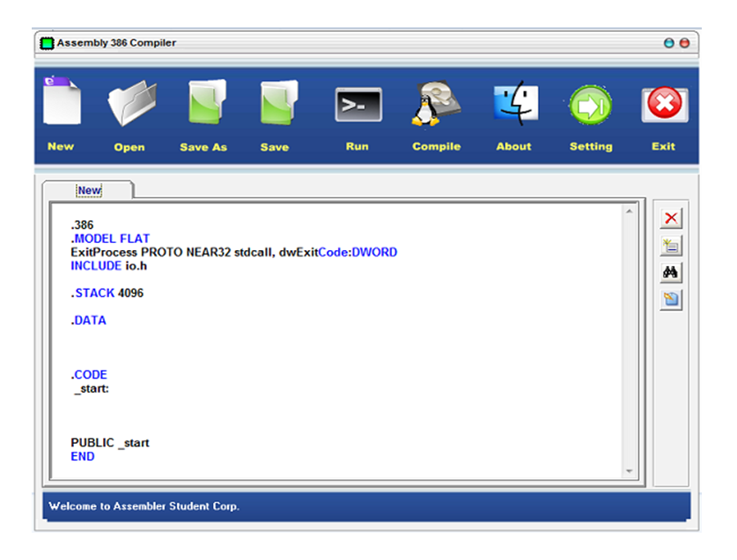Click the .MODEL FLAT line
Image resolution: width=737 pixels, height=560 pixels.
[x=110, y=239]
